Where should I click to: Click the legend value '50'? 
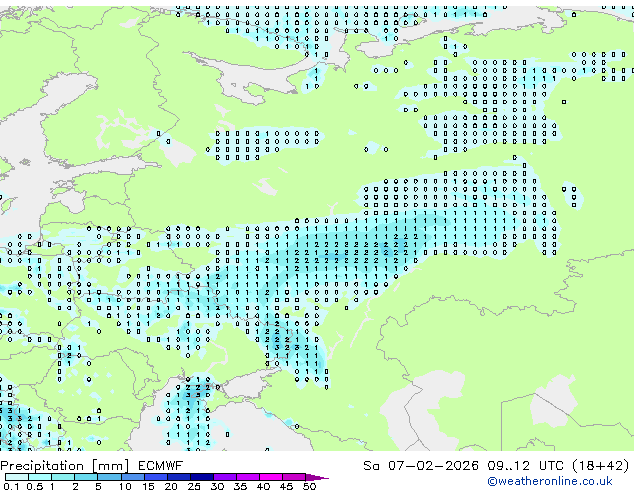[x=310, y=486]
